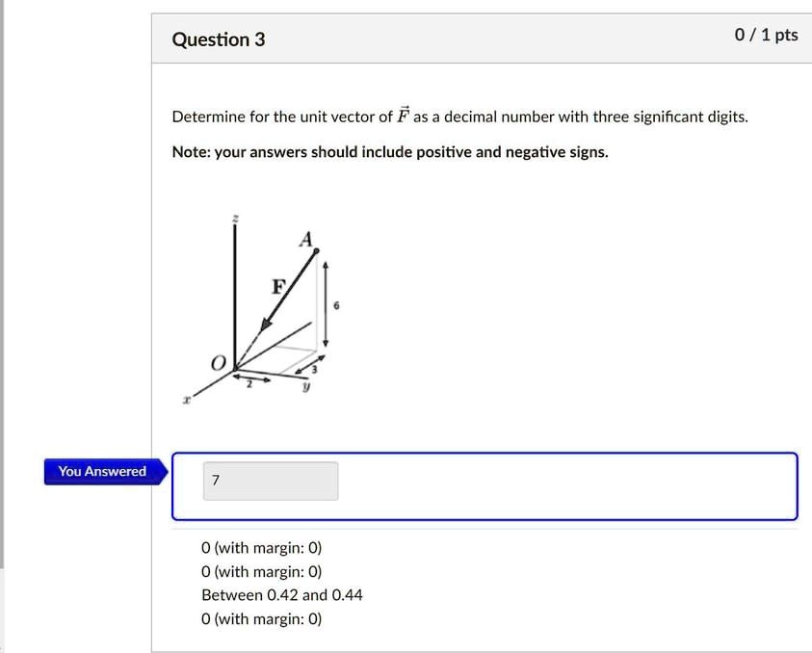Screen dimensions: 812x653
Task: Click the last 0 (with margin: 0) entry
Action: tap(261, 618)
